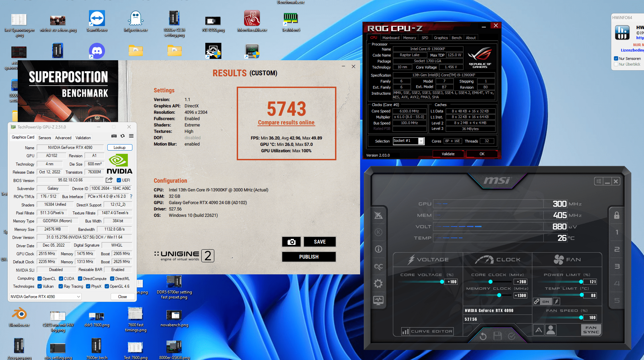Open the Discord desktop shortcut
Image resolution: width=644 pixels, height=360 pixels.
click(97, 51)
